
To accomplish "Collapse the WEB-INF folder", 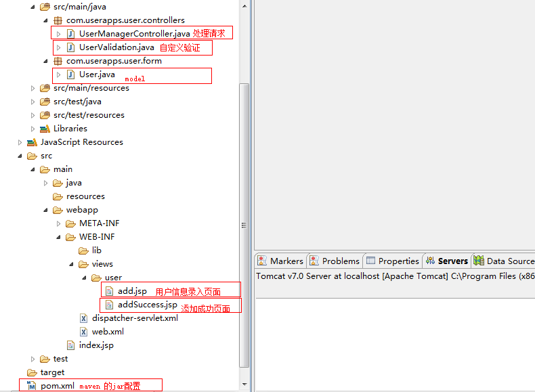I will click(58, 237).
